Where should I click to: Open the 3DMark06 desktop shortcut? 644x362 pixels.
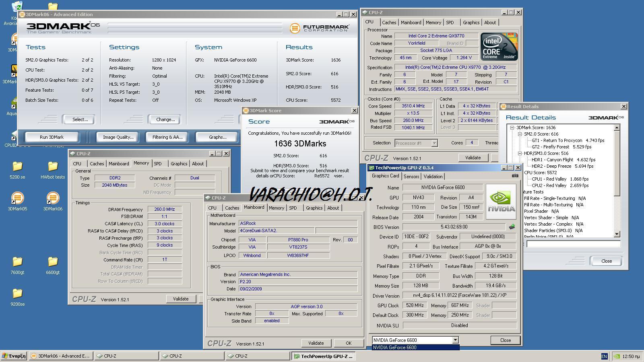pos(53,201)
